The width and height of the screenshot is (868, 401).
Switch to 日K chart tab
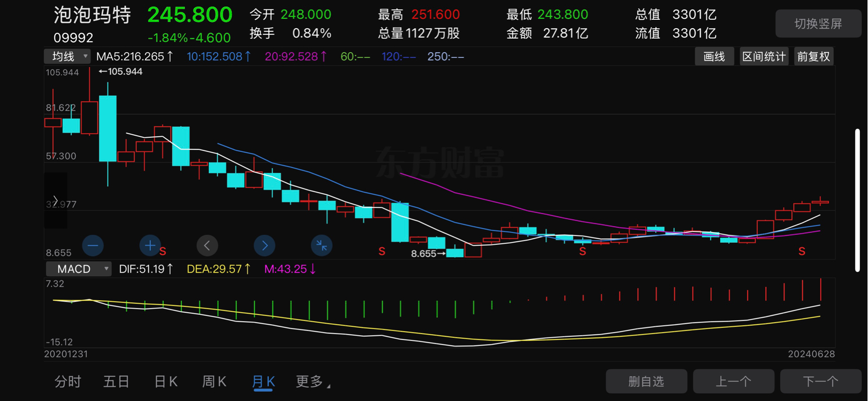(x=166, y=382)
